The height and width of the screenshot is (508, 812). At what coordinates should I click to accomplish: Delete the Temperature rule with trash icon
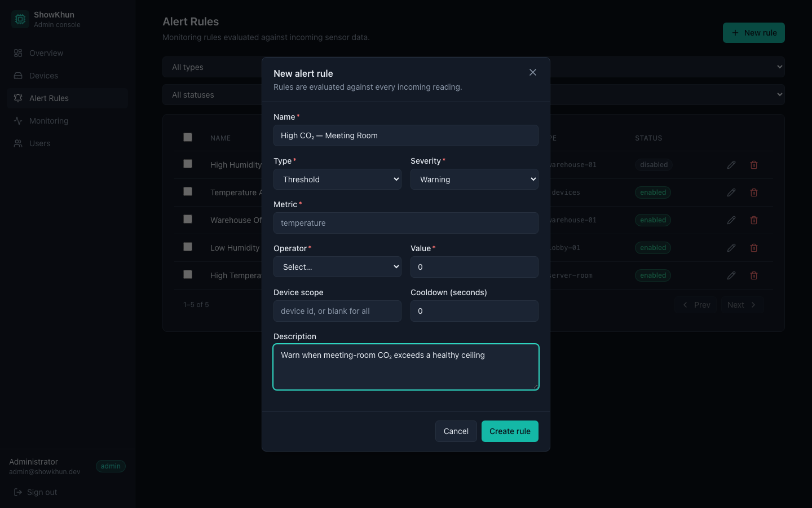754,192
